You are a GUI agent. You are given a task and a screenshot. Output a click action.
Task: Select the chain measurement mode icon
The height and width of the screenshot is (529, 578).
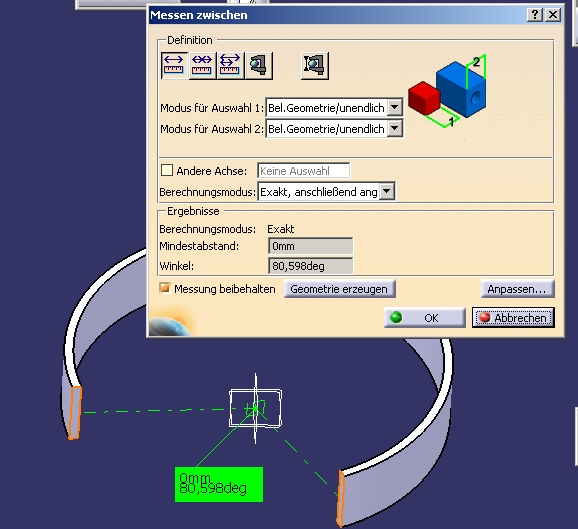coord(202,65)
